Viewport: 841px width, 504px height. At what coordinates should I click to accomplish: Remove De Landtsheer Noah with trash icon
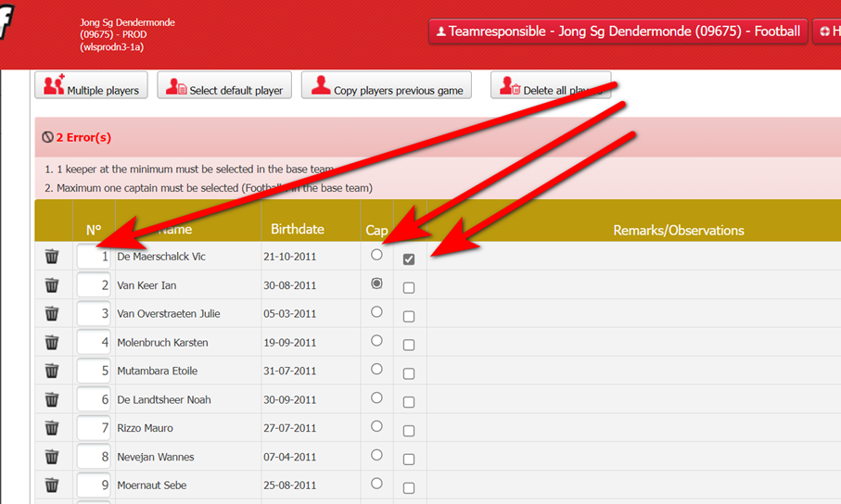52,400
